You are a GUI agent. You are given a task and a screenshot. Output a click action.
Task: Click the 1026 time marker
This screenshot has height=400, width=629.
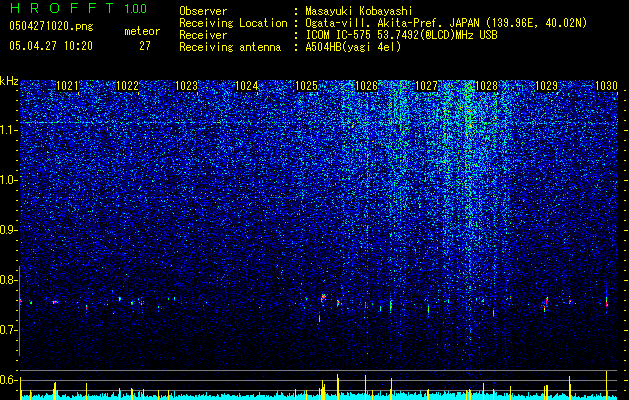tap(367, 86)
